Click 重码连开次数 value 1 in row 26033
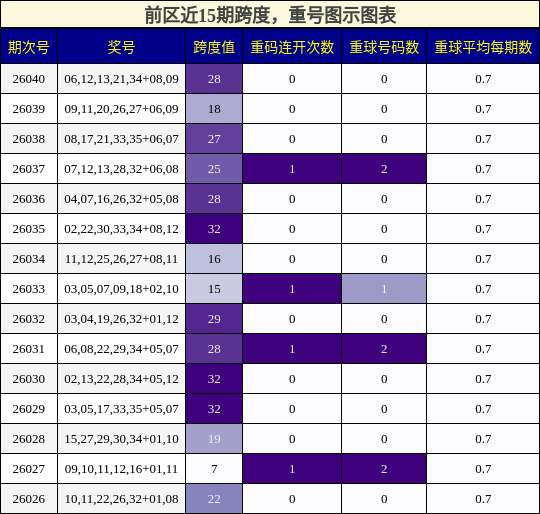The image size is (540, 514). point(292,289)
